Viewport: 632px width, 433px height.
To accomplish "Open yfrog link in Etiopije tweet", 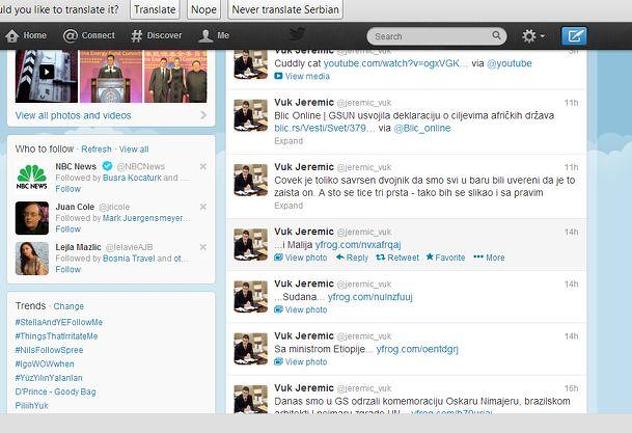I will (x=418, y=349).
